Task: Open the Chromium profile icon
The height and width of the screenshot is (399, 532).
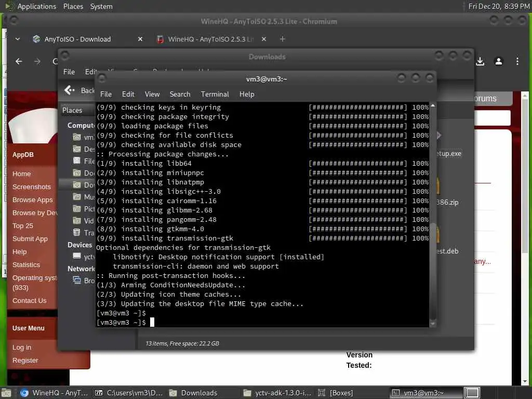Action: click(x=498, y=61)
